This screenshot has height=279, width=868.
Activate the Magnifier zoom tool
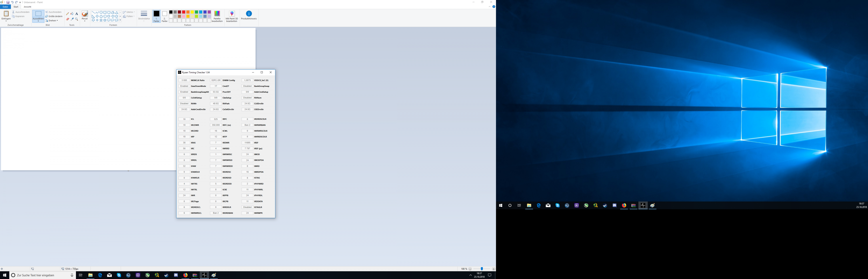tap(76, 19)
